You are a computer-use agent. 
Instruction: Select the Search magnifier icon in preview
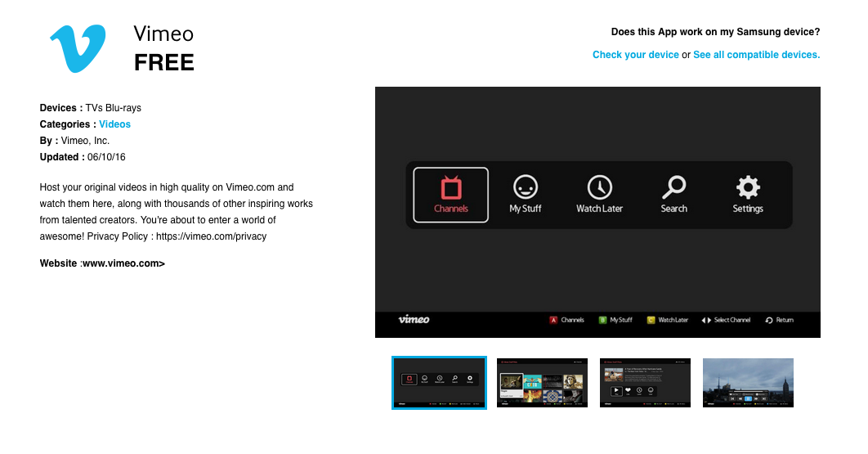(673, 187)
